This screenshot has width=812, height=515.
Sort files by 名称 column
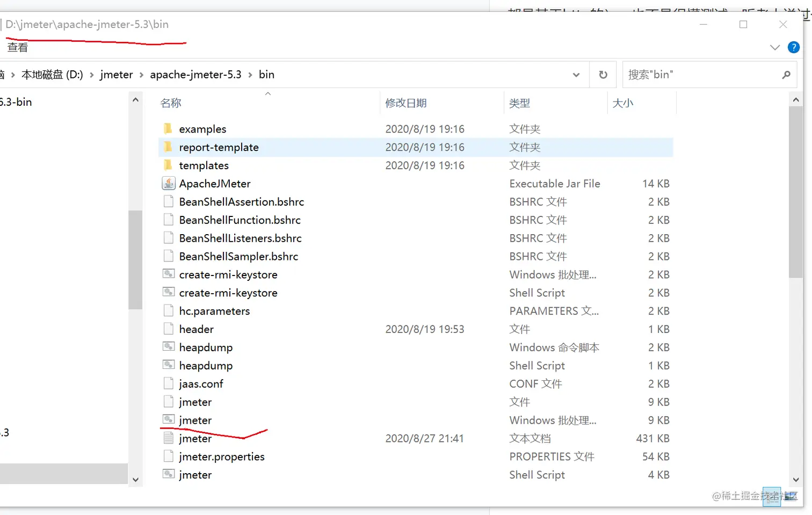click(x=171, y=103)
